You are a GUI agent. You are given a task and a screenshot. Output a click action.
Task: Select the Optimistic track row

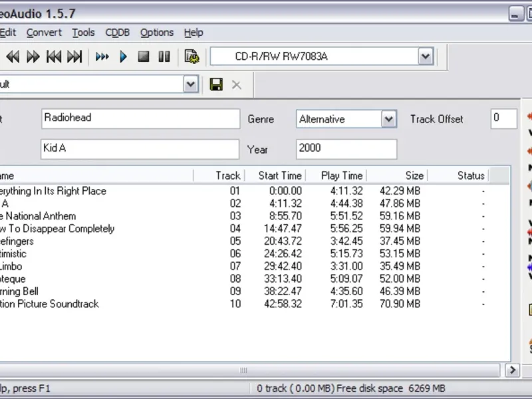(x=255, y=253)
